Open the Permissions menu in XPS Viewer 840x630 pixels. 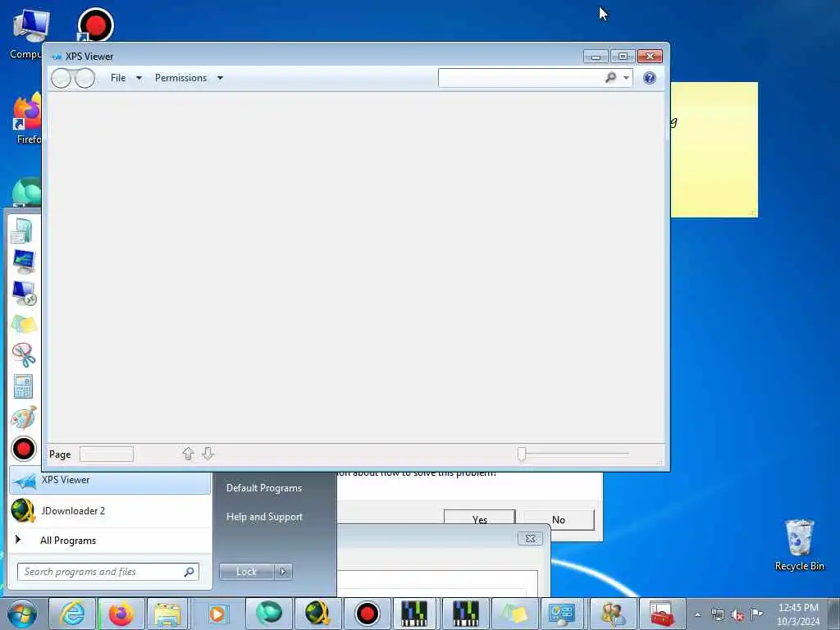[x=180, y=78]
